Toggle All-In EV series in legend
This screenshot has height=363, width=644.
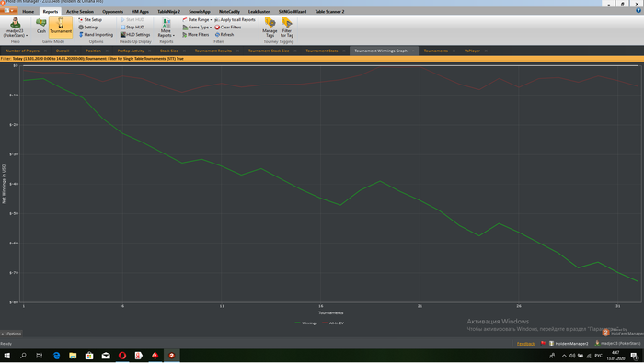pos(333,323)
